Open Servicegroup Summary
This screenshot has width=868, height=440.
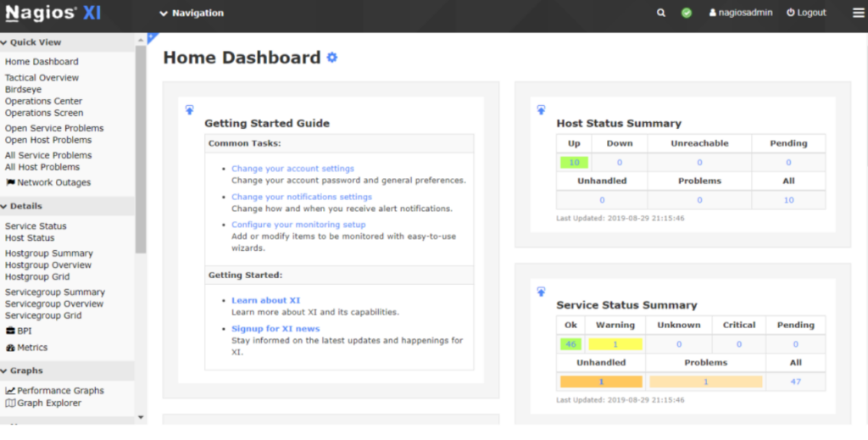tap(55, 292)
